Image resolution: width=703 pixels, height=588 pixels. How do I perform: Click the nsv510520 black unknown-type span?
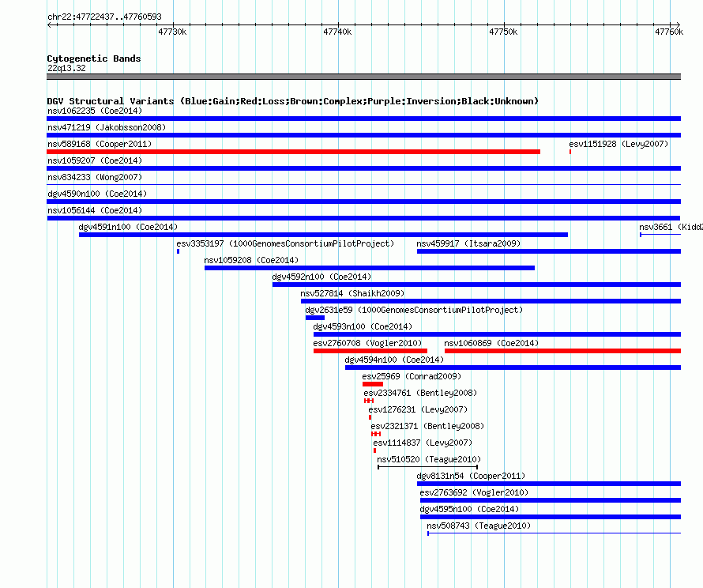[x=427, y=467]
